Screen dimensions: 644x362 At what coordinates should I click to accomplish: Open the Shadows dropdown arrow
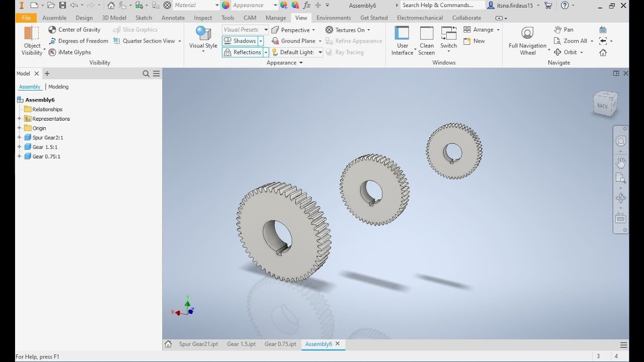click(x=261, y=41)
